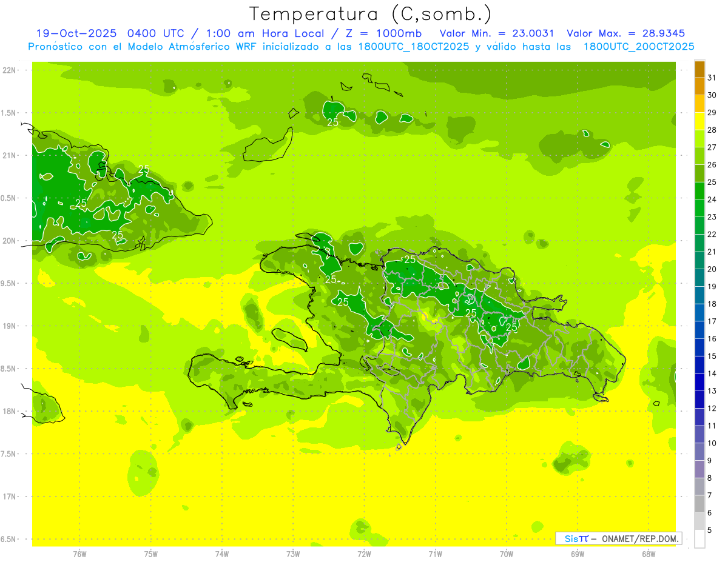This screenshot has height=562, width=728.
Task: Click 'Valor Max. = 28.9345' readout
Action: point(626,33)
